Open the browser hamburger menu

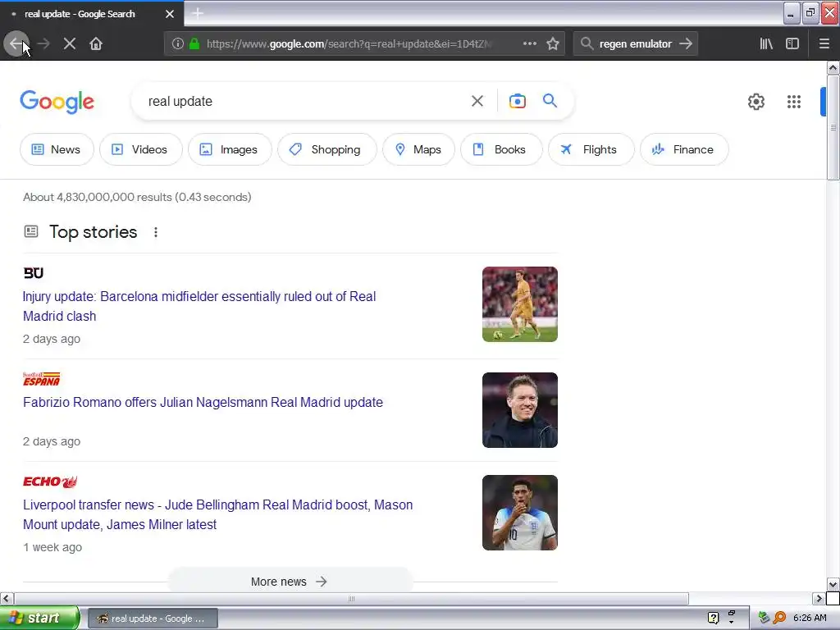824,43
